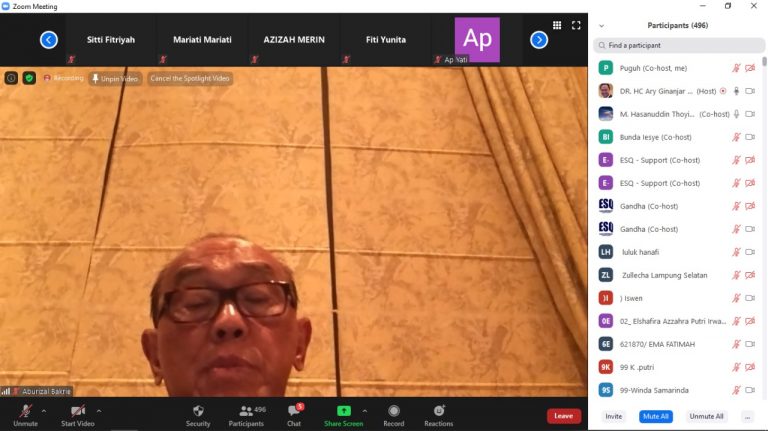Screen dimensions: 768x431
Task: Click the green encryption shield icon
Action: click(29, 78)
